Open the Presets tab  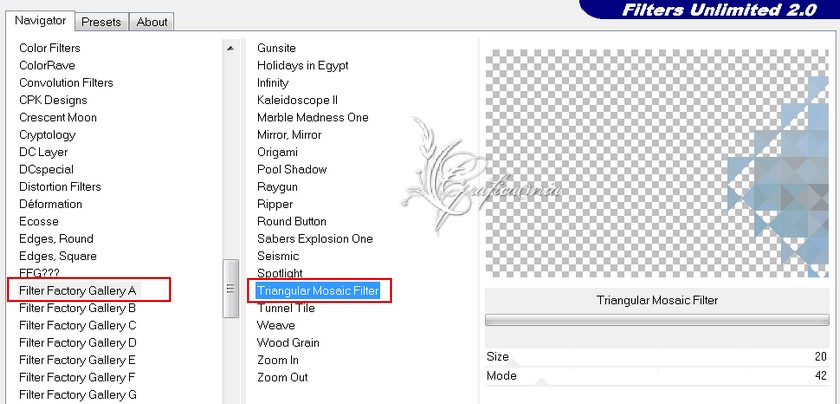pos(101,22)
